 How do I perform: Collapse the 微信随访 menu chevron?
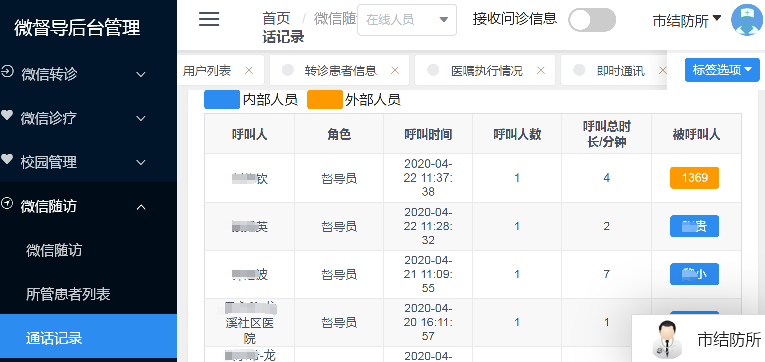pyautogui.click(x=141, y=207)
